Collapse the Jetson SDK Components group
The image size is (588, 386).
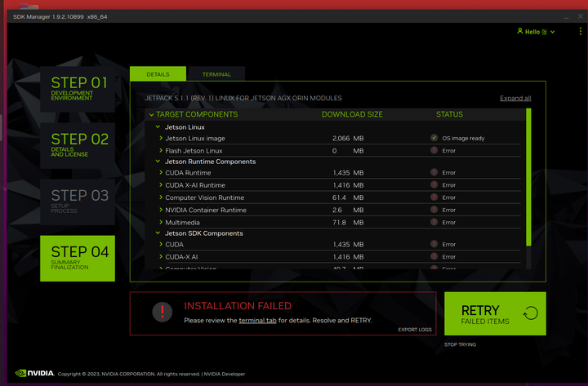click(158, 233)
